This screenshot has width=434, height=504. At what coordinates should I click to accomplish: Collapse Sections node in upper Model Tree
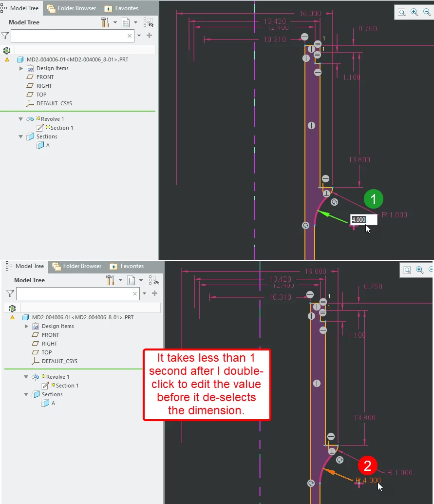coord(21,136)
